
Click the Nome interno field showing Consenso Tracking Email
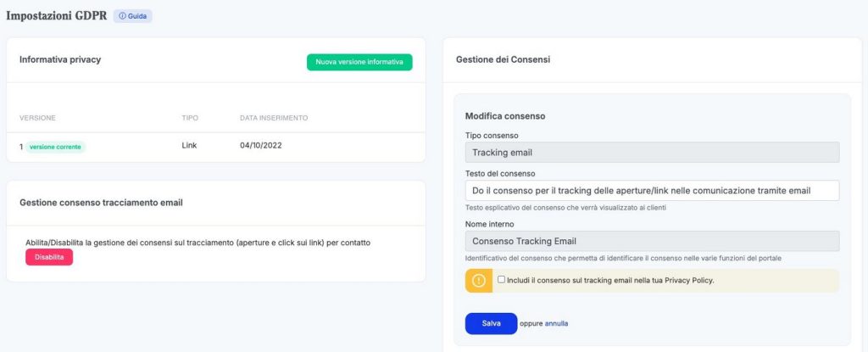pos(652,241)
